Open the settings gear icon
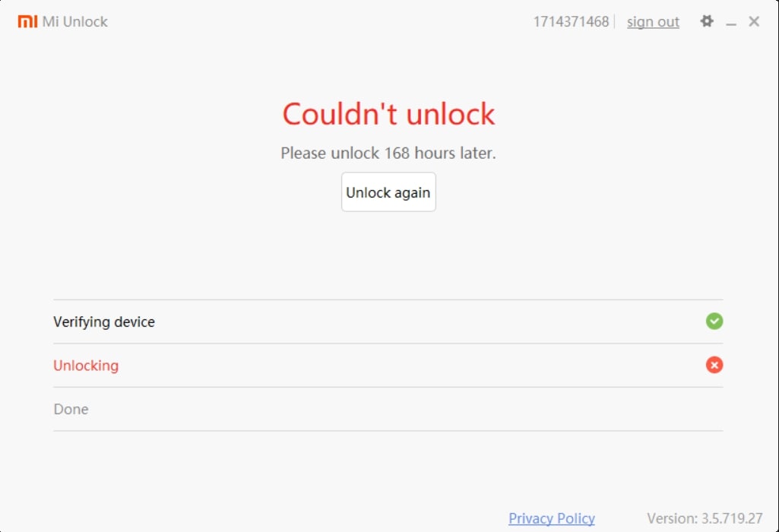779x532 pixels. pyautogui.click(x=706, y=21)
